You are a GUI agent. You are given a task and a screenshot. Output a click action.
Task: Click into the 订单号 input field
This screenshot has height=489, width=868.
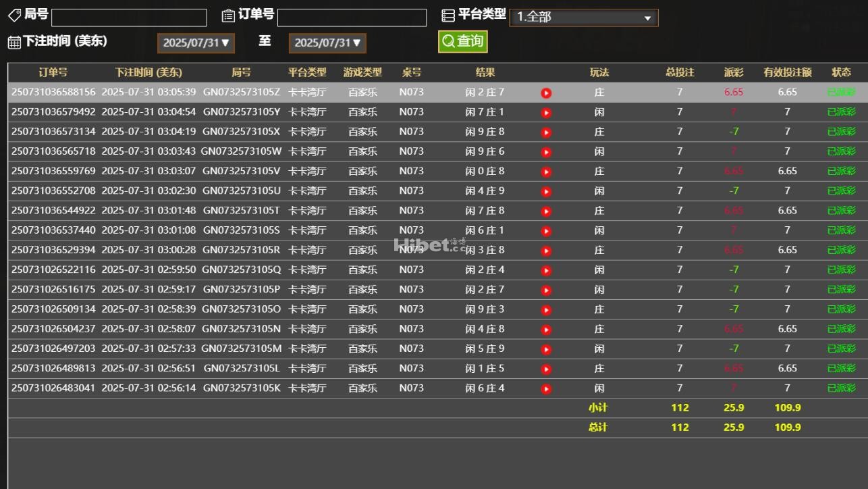(x=352, y=18)
